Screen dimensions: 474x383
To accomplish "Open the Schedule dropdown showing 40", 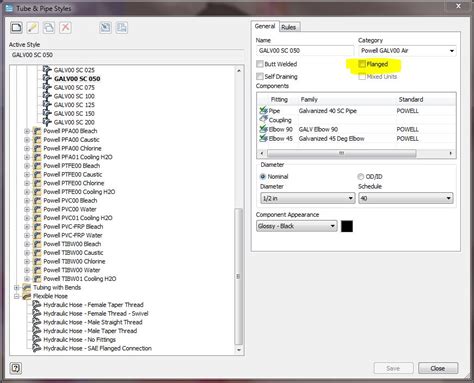I will (406, 198).
